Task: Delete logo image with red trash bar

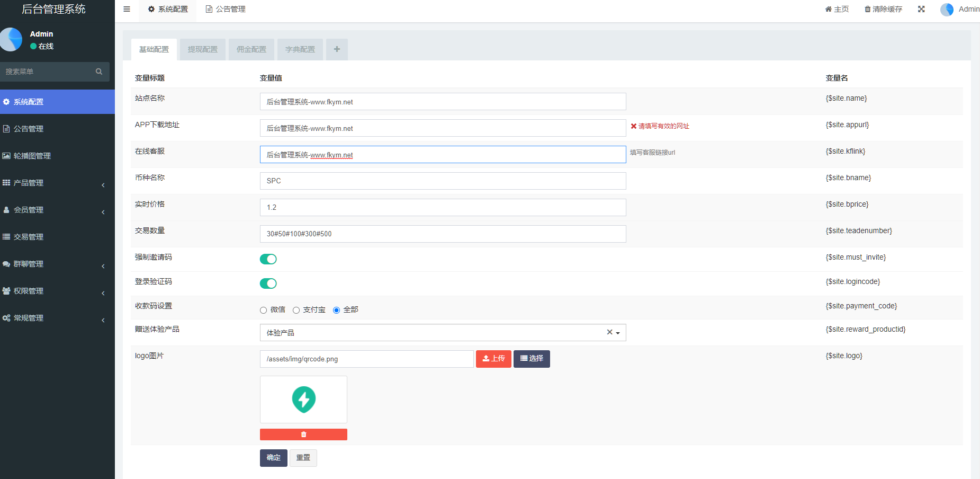Action: coord(303,434)
